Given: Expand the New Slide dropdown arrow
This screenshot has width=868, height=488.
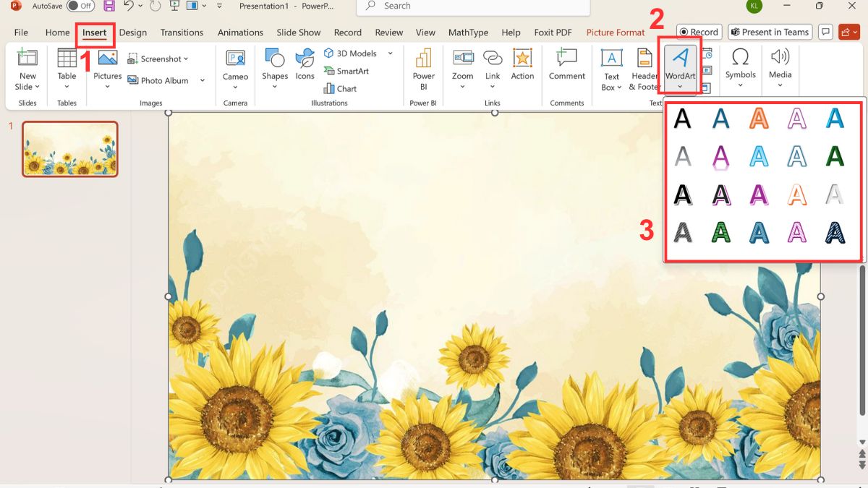Looking at the screenshot, I should click(37, 87).
